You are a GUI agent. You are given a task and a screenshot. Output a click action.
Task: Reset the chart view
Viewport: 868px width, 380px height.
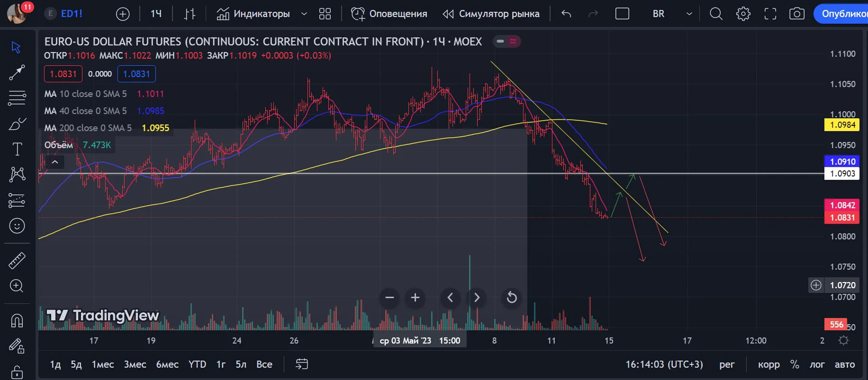pyautogui.click(x=512, y=298)
